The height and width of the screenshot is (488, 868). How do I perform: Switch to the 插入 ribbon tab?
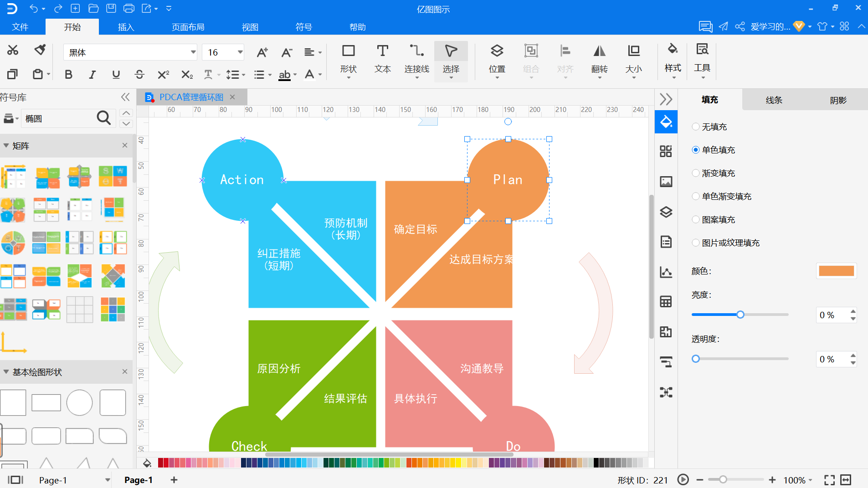[x=126, y=27]
